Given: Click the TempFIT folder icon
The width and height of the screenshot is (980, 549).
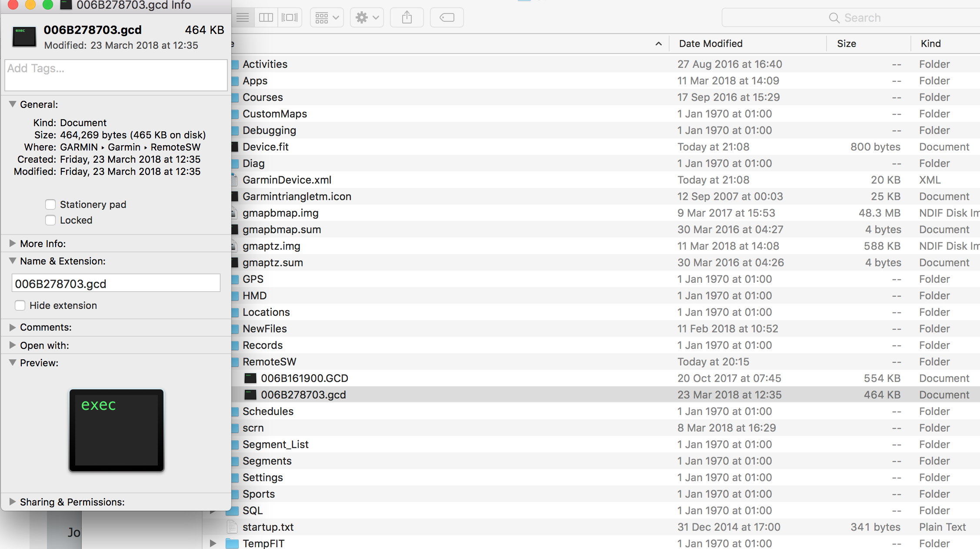Looking at the screenshot, I should tap(232, 543).
